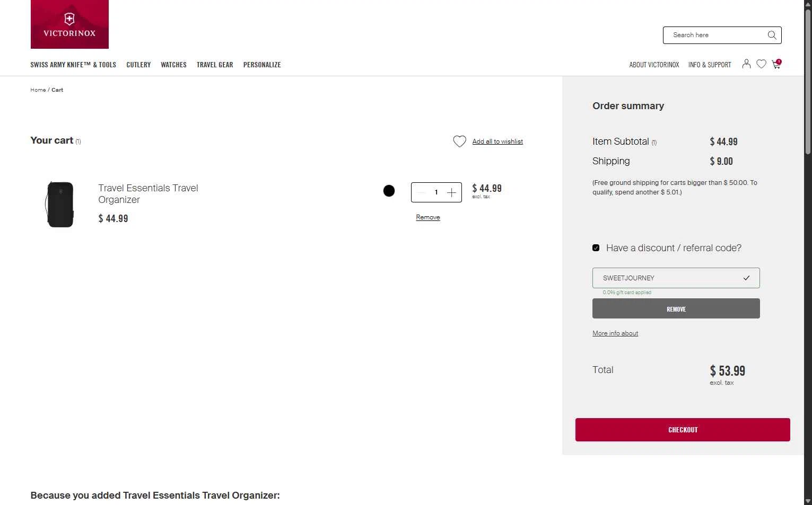This screenshot has width=812, height=505.
Task: Open the Personalize menu
Action: point(262,65)
